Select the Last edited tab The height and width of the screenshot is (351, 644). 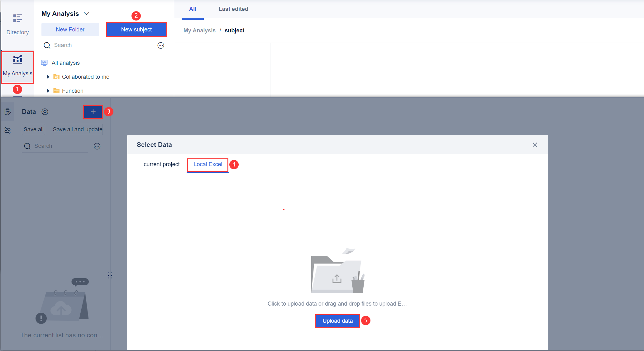pos(233,9)
